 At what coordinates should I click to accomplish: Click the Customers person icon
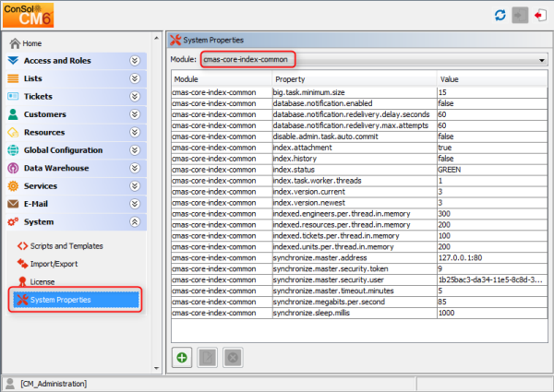pos(13,114)
